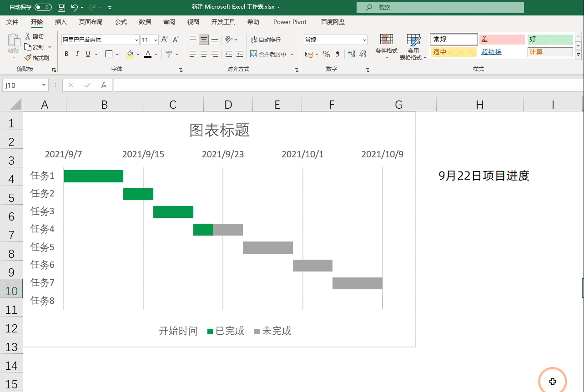This screenshot has height=392, width=584.
Task: Click the Copy (复制) icon
Action: tap(28, 47)
